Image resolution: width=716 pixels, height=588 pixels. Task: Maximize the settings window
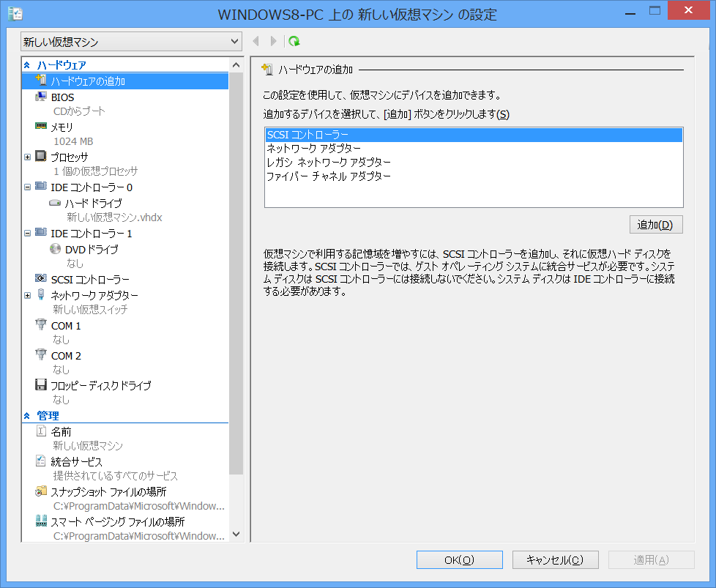click(655, 11)
